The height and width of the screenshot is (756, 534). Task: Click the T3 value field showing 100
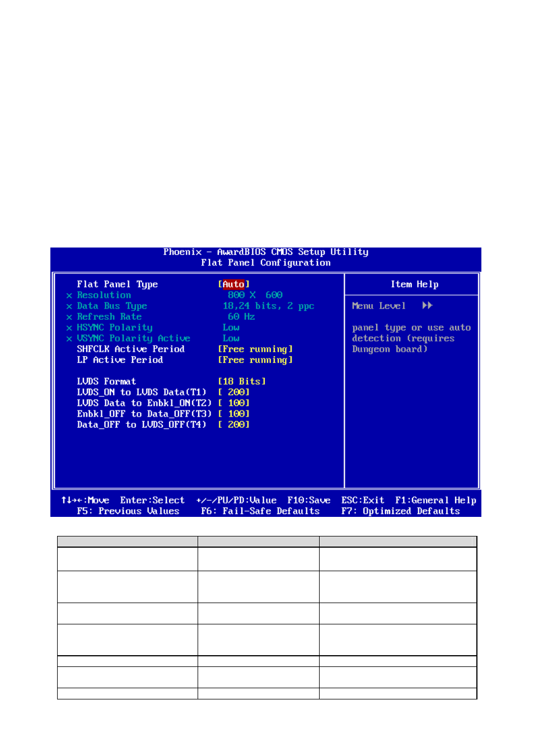[x=234, y=414]
